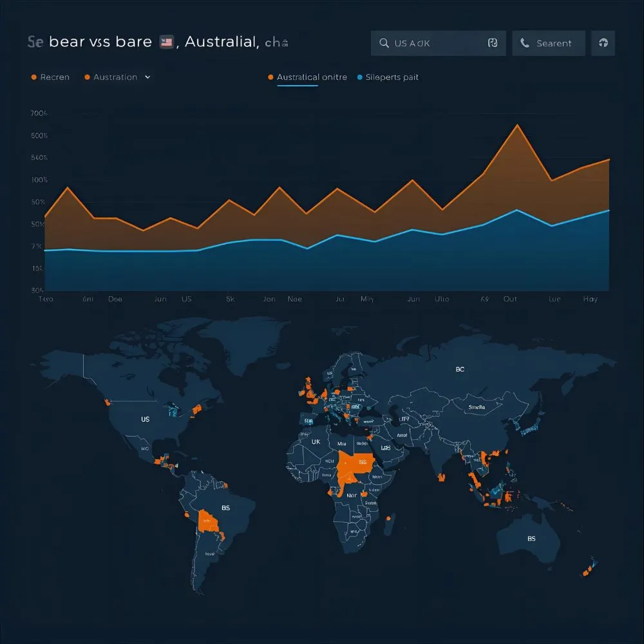Click the icon at right end of search box
The width and height of the screenshot is (644, 644).
[x=492, y=43]
